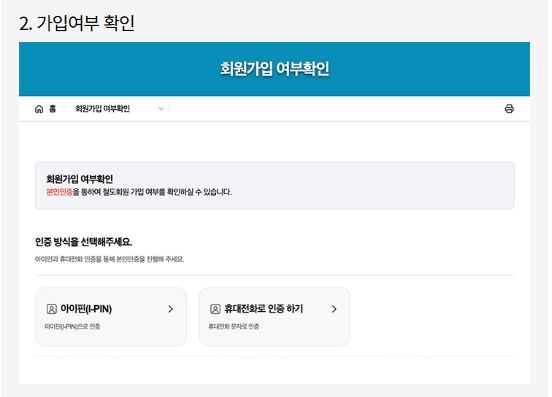This screenshot has height=397, width=552.
Task: Click the print page icon
Action: click(509, 109)
